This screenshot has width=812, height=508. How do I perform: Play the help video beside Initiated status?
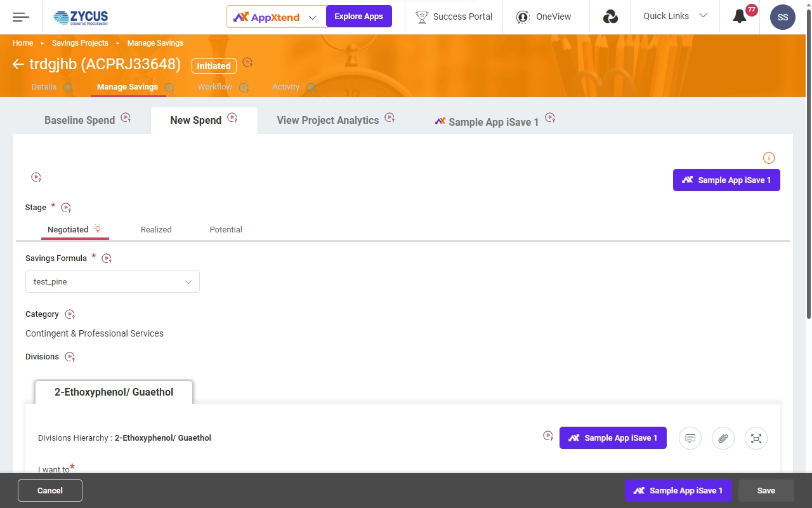[247, 62]
